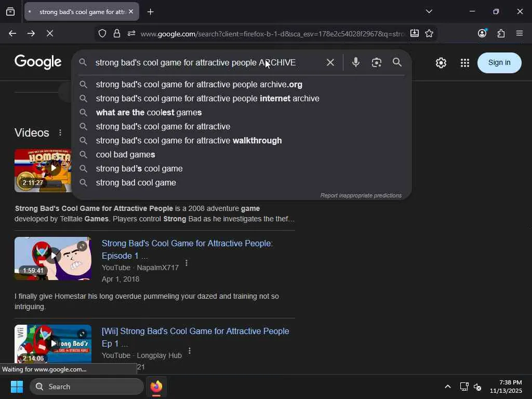Open the extensions puzzle icon
Screen dimensions: 532x399
[501, 33]
